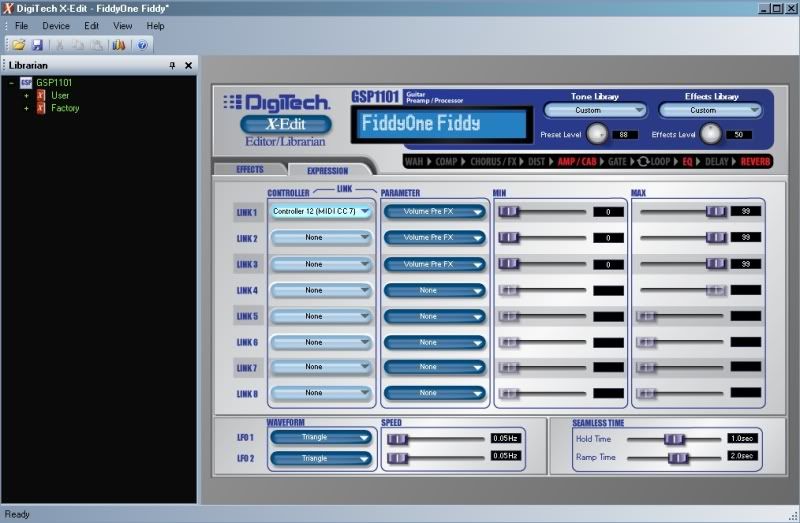Screen dimensions: 800x523
Task: Click the Effects Level knob
Action: click(710, 134)
